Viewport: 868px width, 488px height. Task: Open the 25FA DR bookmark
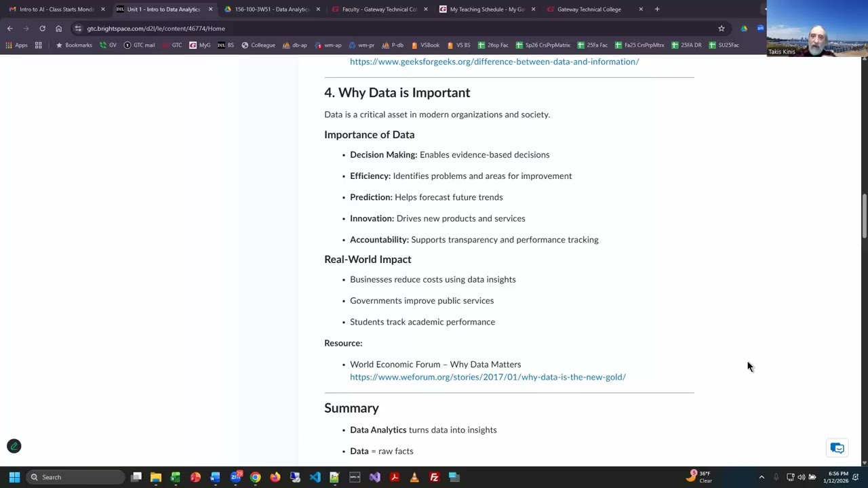tap(686, 45)
